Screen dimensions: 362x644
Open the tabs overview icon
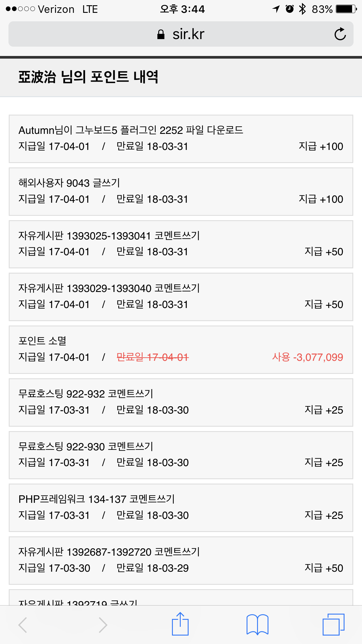pos(333,624)
